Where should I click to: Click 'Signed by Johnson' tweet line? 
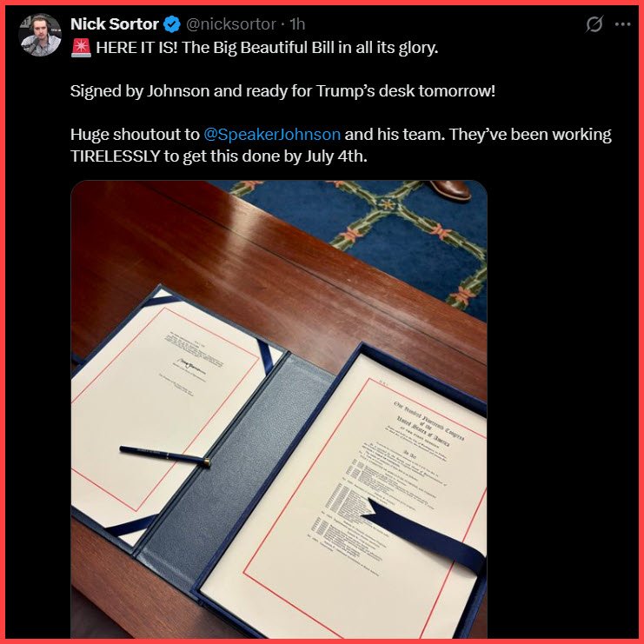[282, 90]
